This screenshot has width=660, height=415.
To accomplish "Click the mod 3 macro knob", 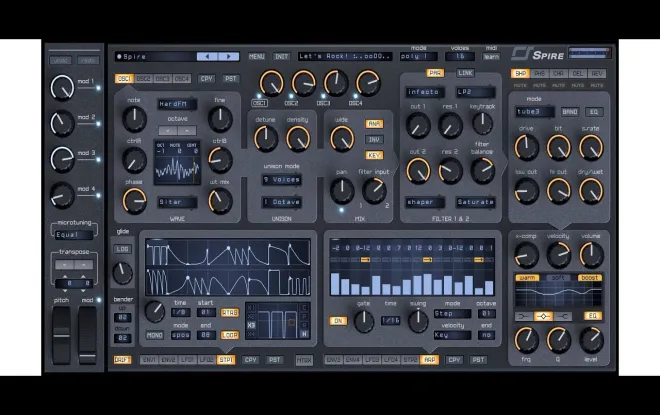I will (62, 160).
